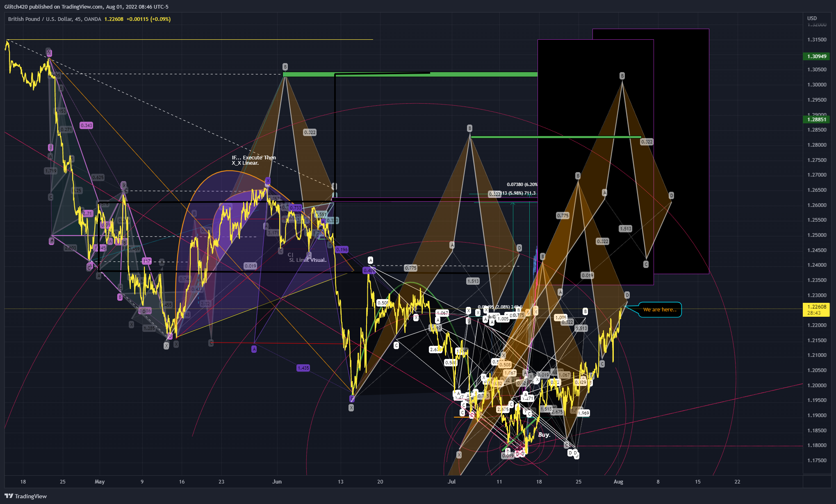This screenshot has width=836, height=504.
Task: Click the 22 date on time axis
Action: point(737,481)
